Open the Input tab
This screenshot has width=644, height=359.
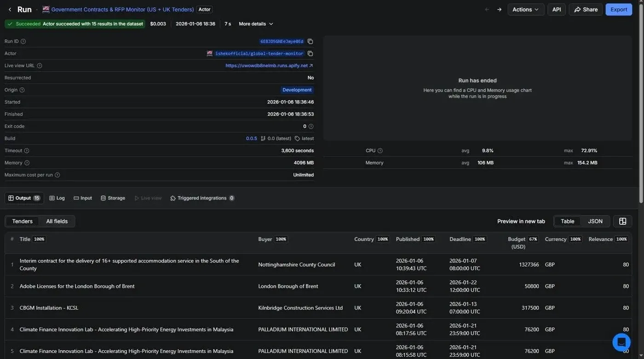coord(83,198)
